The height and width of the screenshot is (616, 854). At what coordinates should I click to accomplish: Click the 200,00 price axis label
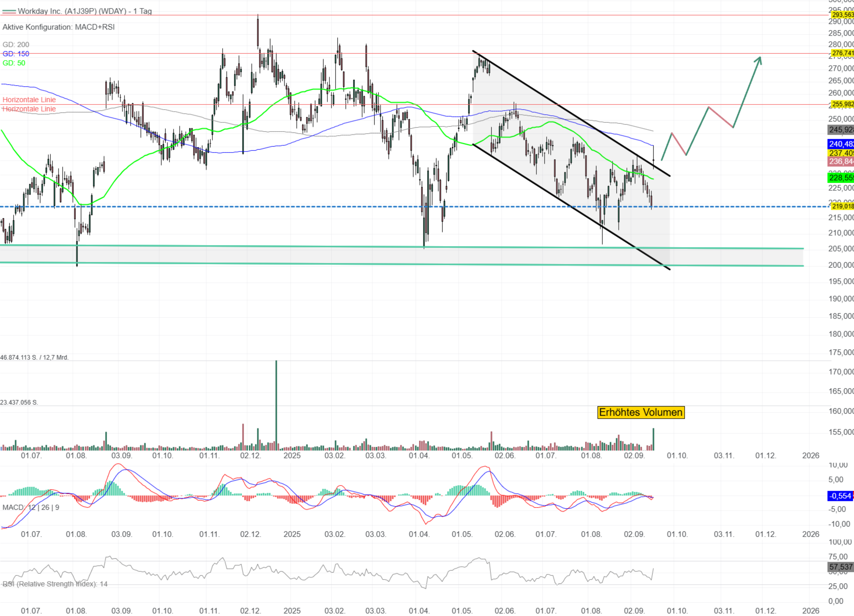click(841, 265)
